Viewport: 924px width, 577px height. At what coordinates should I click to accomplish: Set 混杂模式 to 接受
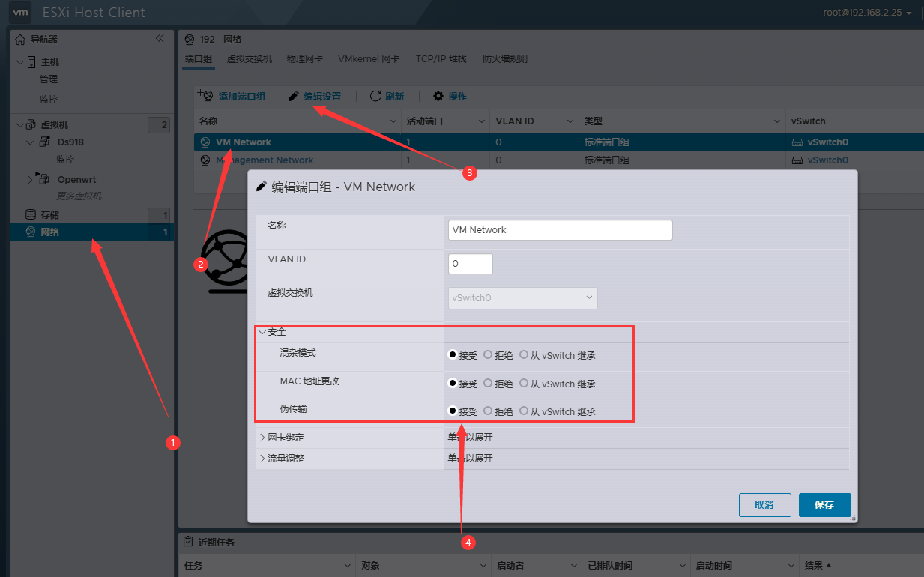453,354
